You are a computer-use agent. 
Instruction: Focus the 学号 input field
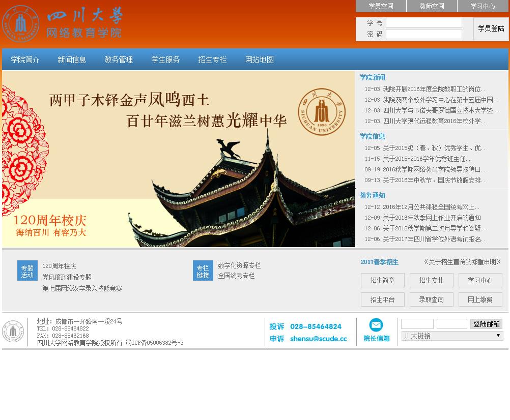pos(424,23)
